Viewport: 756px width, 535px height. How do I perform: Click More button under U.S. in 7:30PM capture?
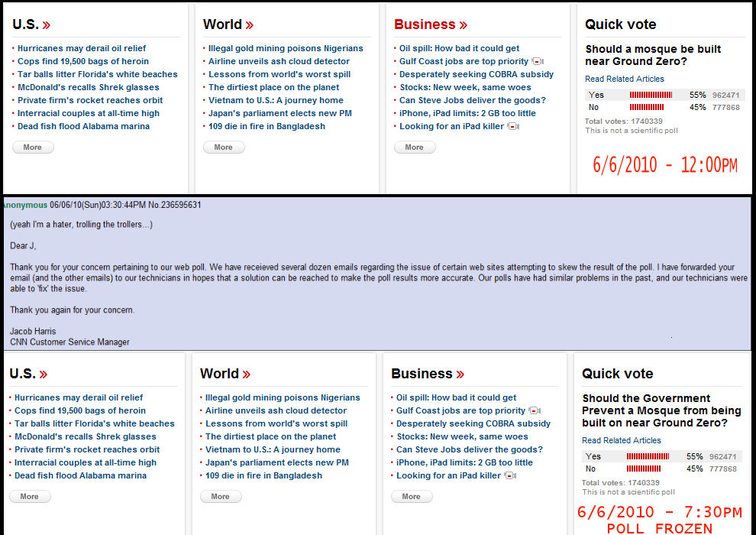point(30,497)
